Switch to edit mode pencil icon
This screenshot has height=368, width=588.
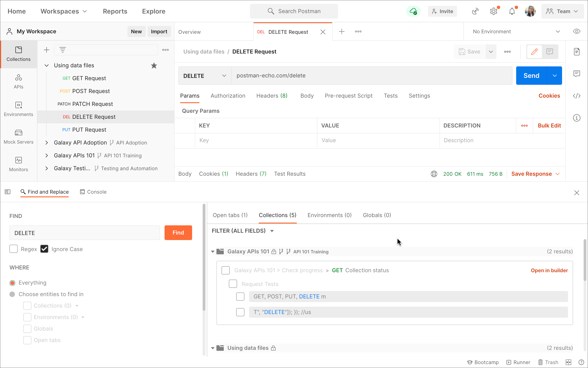click(535, 52)
